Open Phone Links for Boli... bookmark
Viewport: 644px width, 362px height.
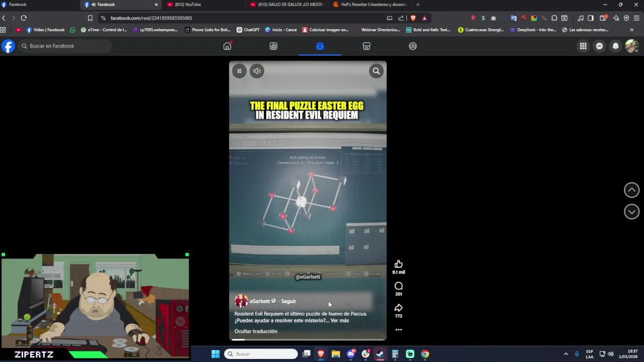[x=207, y=30]
